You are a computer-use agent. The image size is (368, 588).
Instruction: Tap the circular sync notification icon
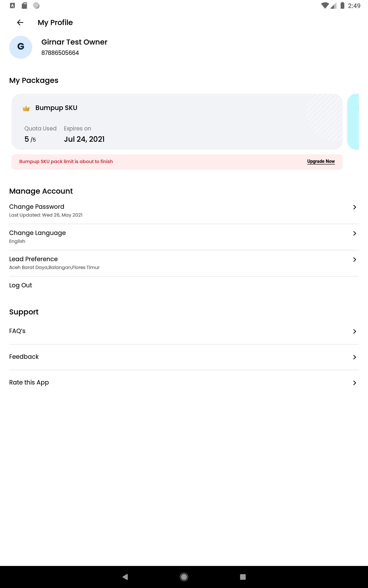36,5
